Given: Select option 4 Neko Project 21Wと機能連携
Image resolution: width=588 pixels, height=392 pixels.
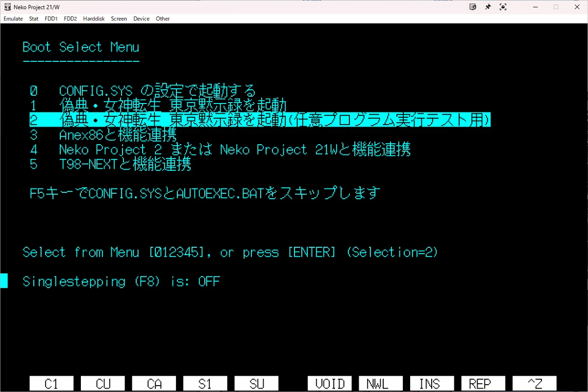Looking at the screenshot, I should [x=220, y=149].
